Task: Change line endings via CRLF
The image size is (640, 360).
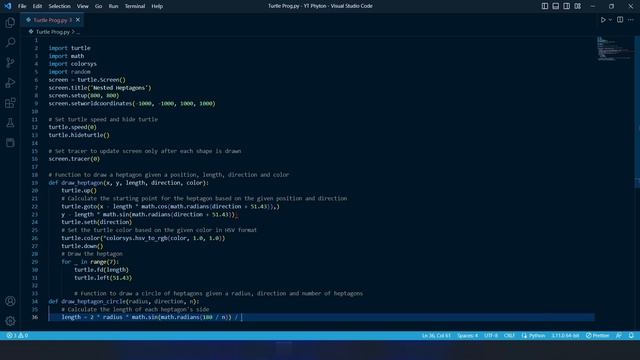Action: click(509, 336)
